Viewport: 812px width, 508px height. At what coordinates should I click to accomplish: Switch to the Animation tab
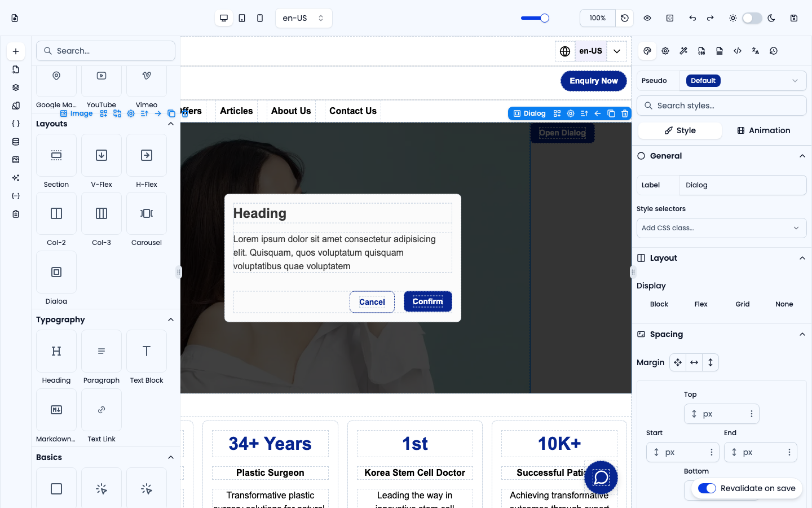tap(764, 130)
